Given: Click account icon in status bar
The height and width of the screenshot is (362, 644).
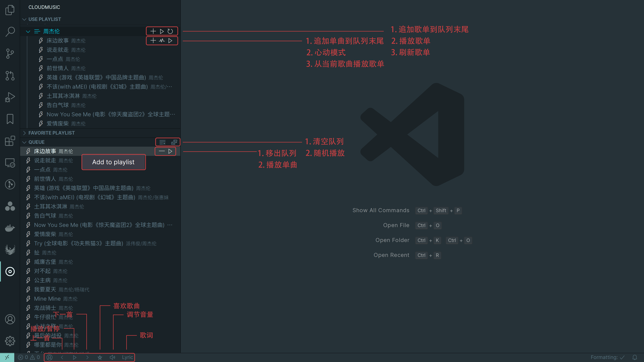Looking at the screenshot, I should 49,357.
